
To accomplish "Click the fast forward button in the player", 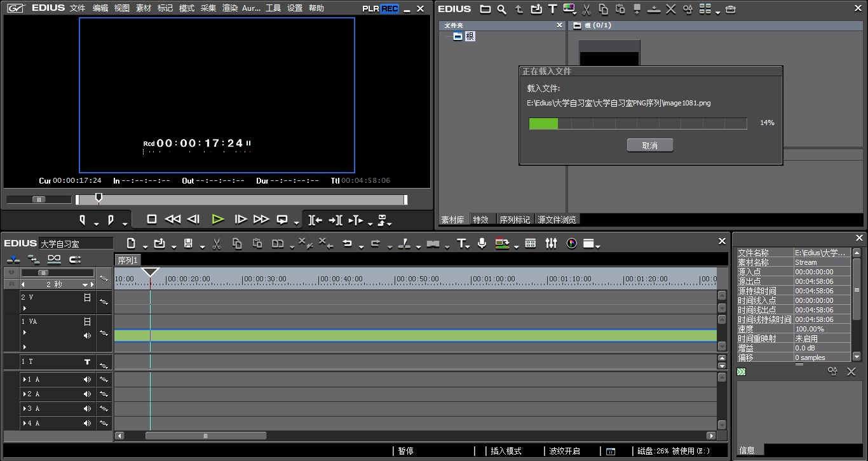I will [x=261, y=219].
